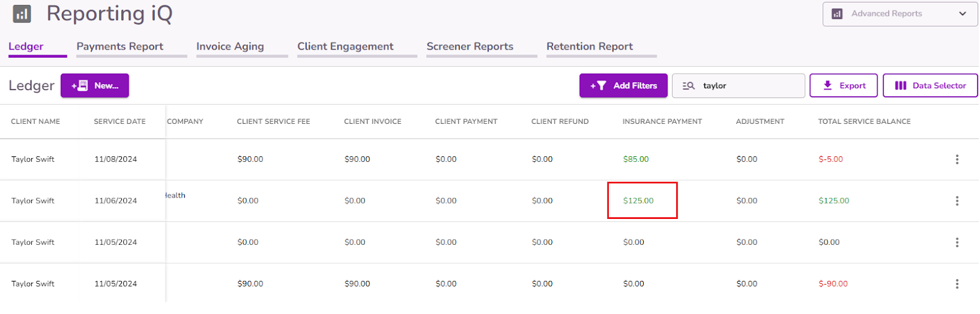Screen dimensions: 980x314
Task: Sort by the Service Date column header
Action: pos(119,121)
